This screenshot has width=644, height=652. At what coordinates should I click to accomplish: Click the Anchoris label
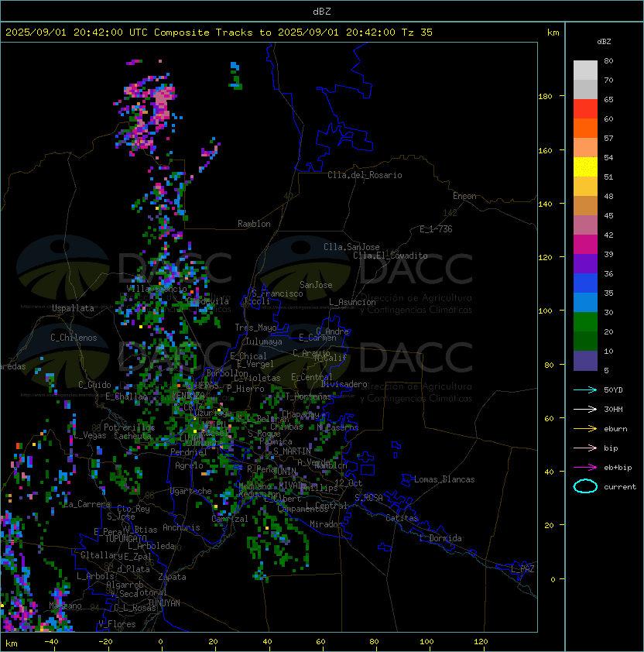(x=181, y=527)
